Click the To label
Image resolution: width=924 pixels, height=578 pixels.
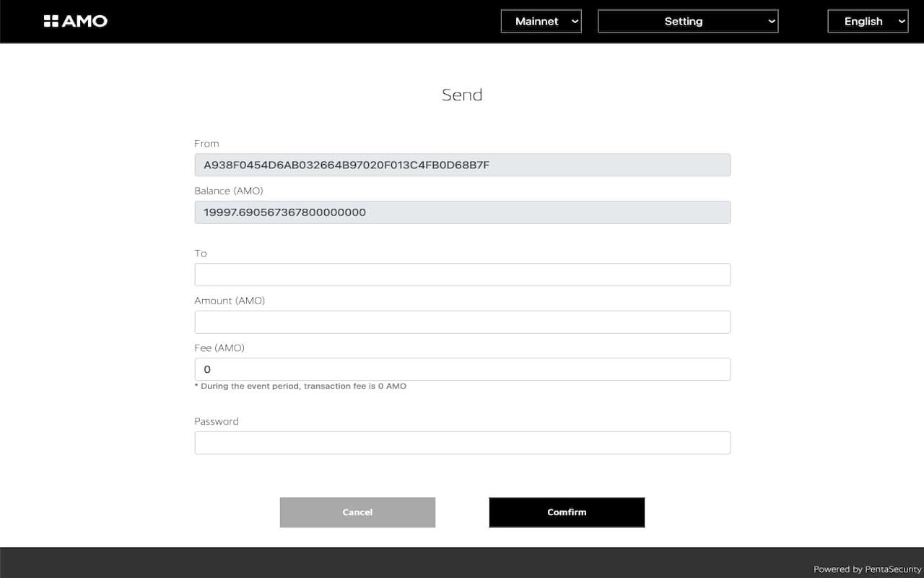[201, 254]
